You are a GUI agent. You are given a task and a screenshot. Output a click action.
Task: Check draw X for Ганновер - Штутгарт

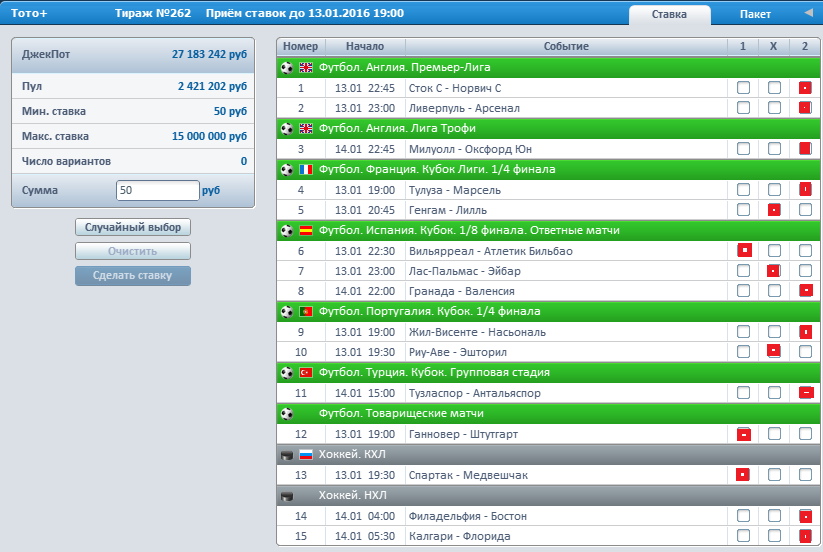pyautogui.click(x=774, y=434)
